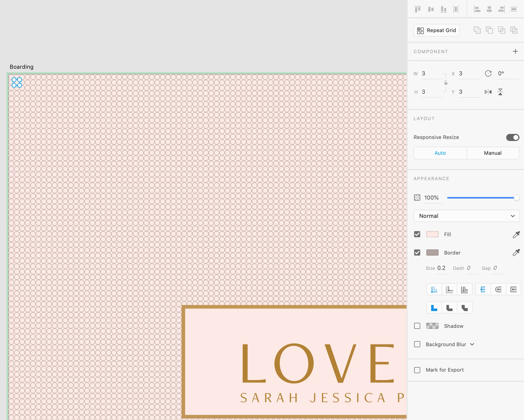Toggle the Responsive Resize switch

(x=513, y=137)
